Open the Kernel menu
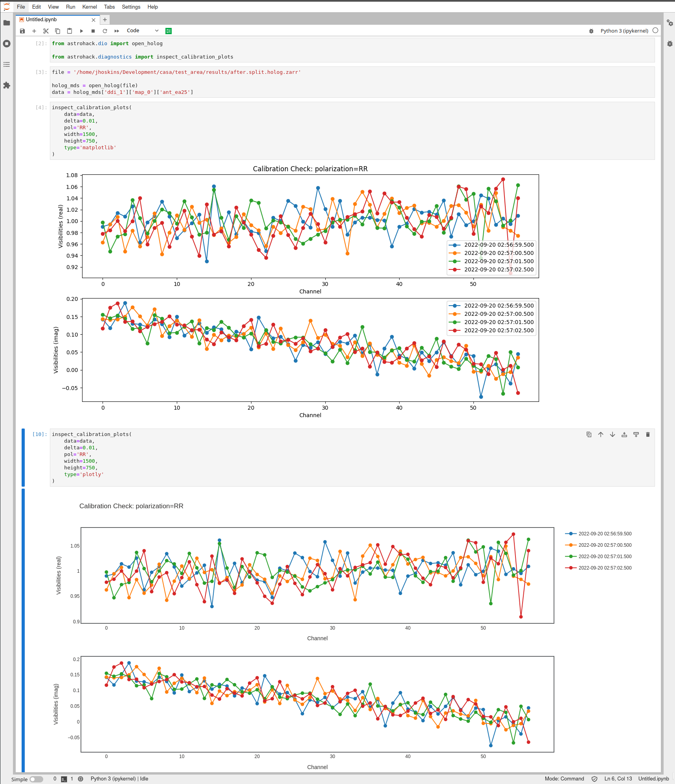This screenshot has height=784, width=675. pos(89,7)
